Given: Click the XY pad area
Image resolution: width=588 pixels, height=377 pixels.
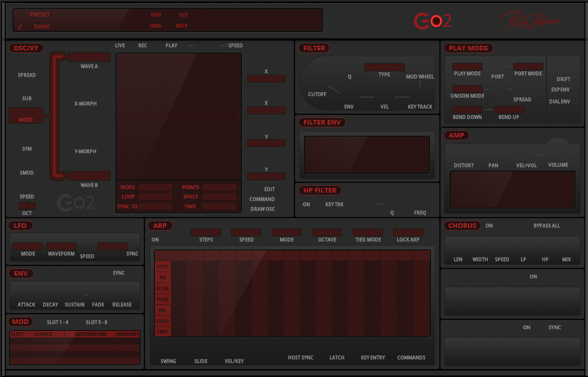Looking at the screenshot, I should pos(179,116).
